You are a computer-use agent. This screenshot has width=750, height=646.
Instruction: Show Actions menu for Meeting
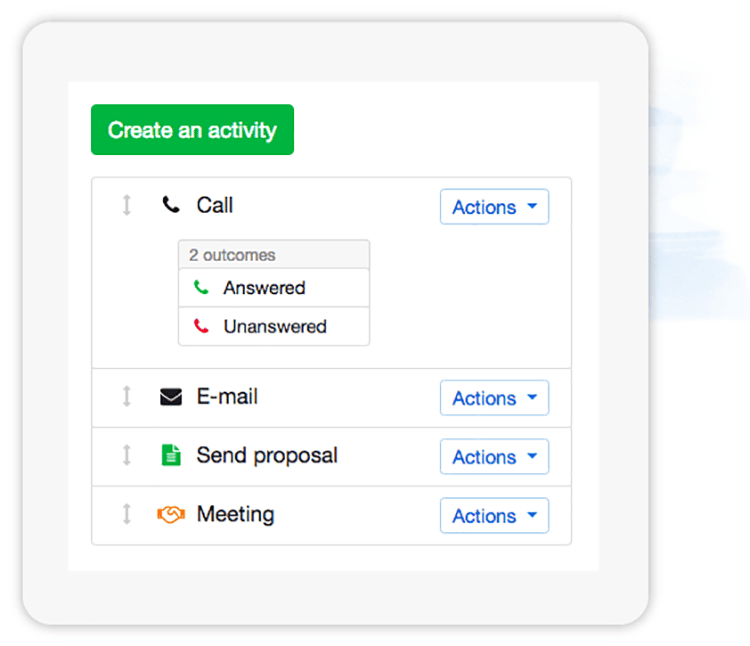[494, 516]
